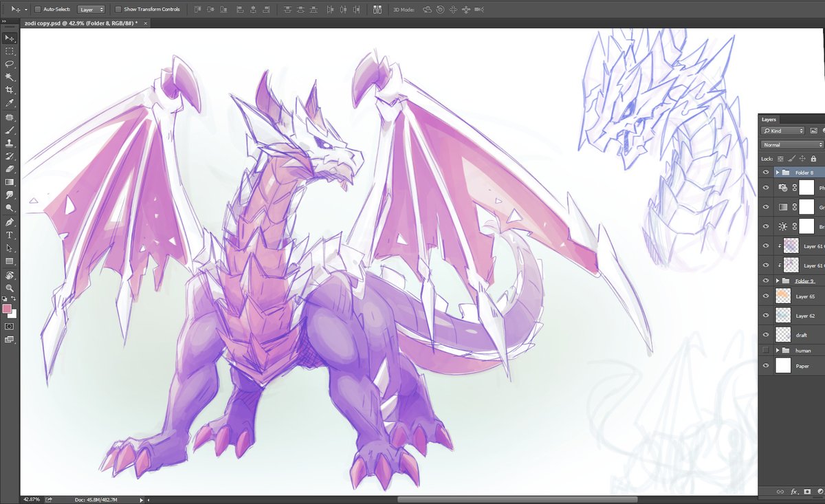825x504 pixels.
Task: Click 3D Mode rotate icon
Action: click(x=427, y=10)
